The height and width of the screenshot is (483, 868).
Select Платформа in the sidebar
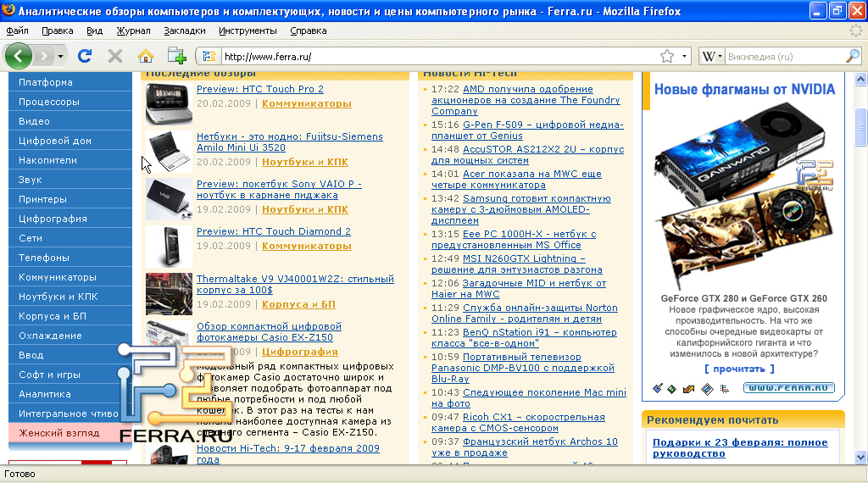click(x=70, y=82)
